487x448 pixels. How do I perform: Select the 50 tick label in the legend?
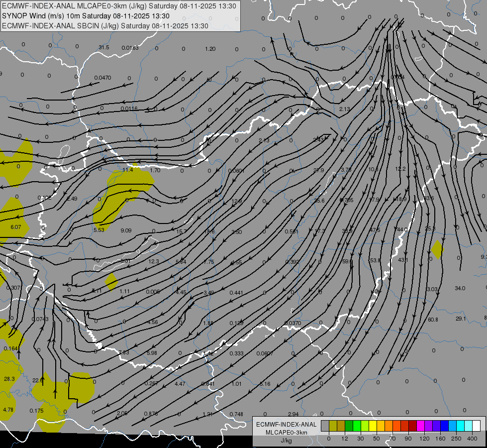(376, 439)
